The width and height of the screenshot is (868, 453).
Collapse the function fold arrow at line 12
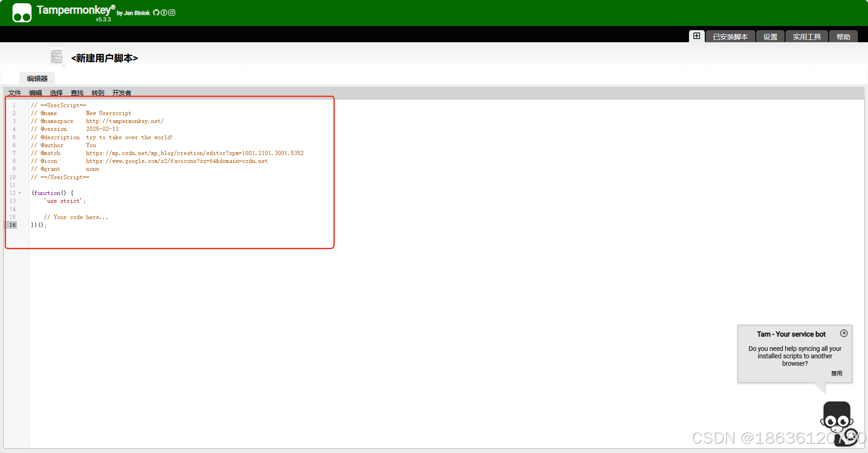coord(20,193)
